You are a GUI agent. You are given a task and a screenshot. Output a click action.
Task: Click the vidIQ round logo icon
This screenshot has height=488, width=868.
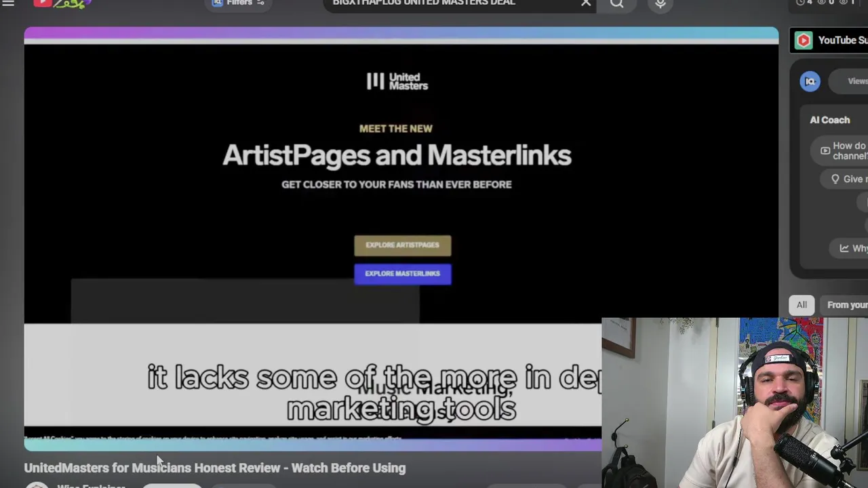810,81
